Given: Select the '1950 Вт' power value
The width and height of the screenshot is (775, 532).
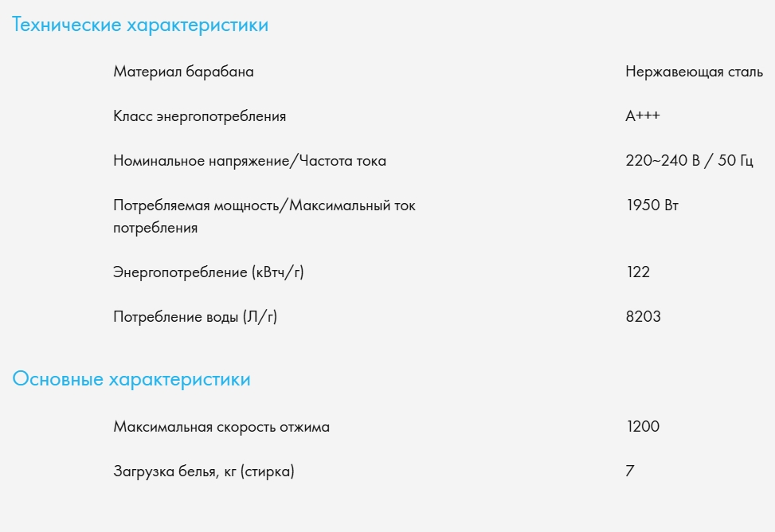Looking at the screenshot, I should [652, 206].
